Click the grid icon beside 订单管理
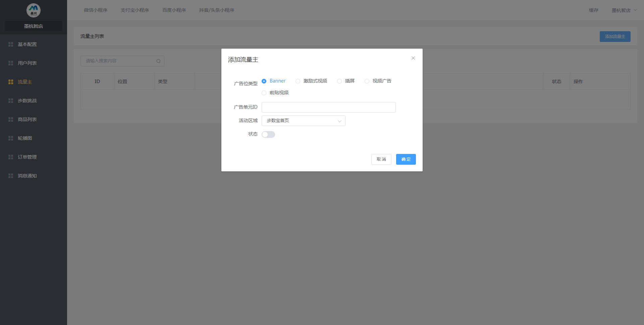Viewport: 644px width, 325px height. tap(11, 157)
